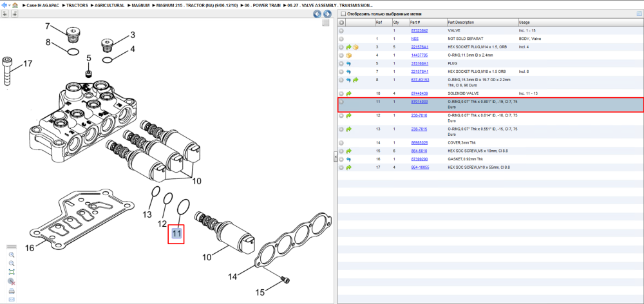644x304 pixels.
Task: Click blue arrow icon in ref 7 row
Action: pyautogui.click(x=348, y=72)
